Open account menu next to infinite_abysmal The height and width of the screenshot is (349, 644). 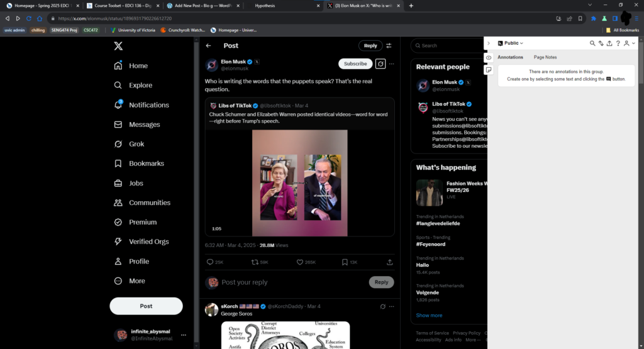(x=184, y=335)
